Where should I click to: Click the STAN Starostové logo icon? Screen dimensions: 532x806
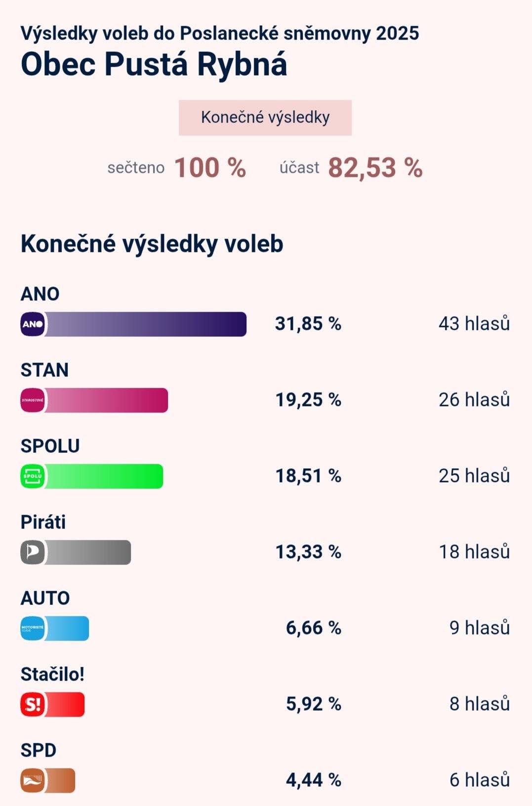(32, 401)
